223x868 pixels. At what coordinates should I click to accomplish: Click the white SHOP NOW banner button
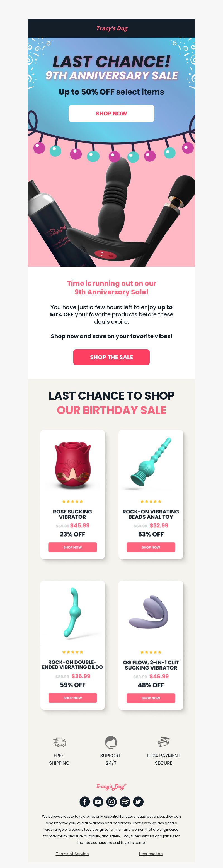[111, 114]
